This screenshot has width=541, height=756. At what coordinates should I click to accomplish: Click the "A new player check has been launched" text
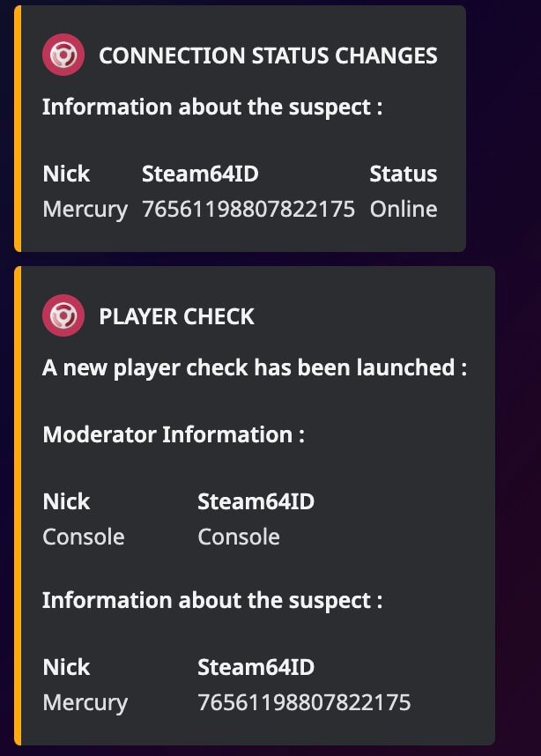point(255,367)
